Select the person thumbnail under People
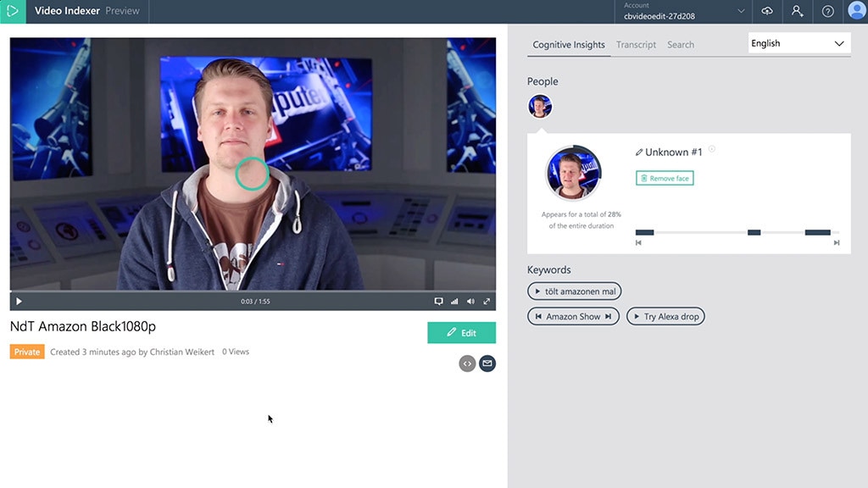 (540, 106)
